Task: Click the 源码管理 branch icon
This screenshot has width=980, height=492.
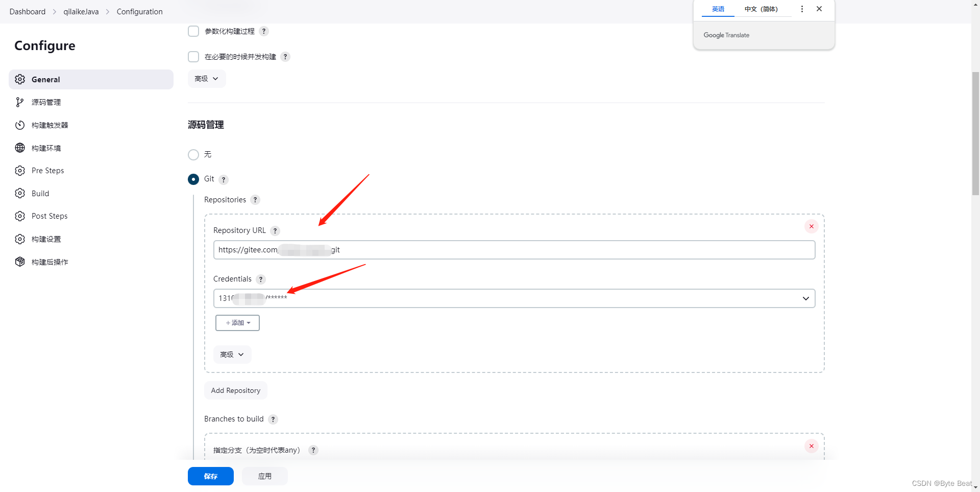Action: click(x=20, y=102)
